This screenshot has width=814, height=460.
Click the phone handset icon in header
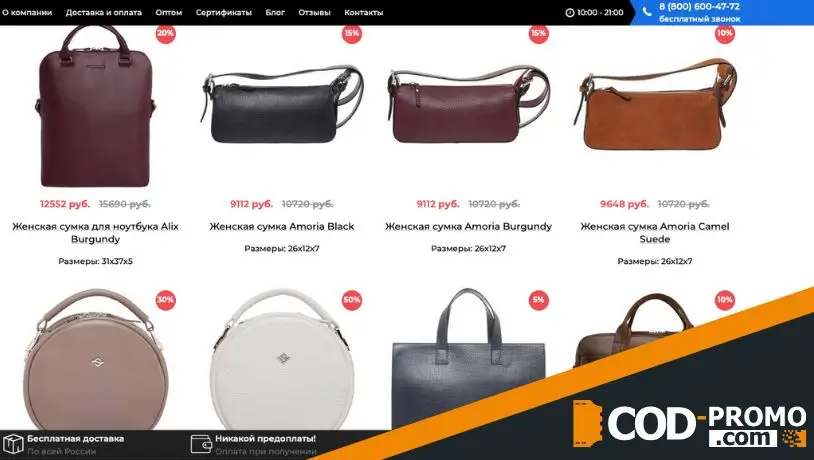pos(647,11)
